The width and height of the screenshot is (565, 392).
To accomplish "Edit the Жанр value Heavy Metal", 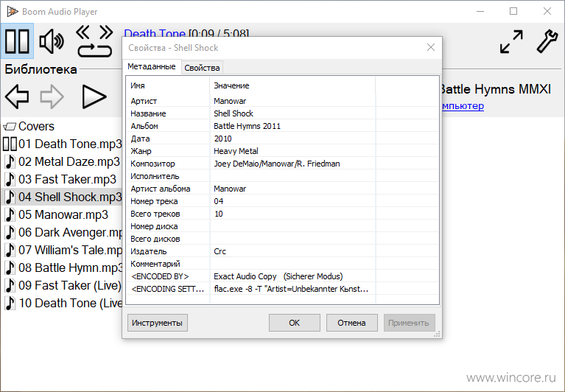I will coord(236,151).
